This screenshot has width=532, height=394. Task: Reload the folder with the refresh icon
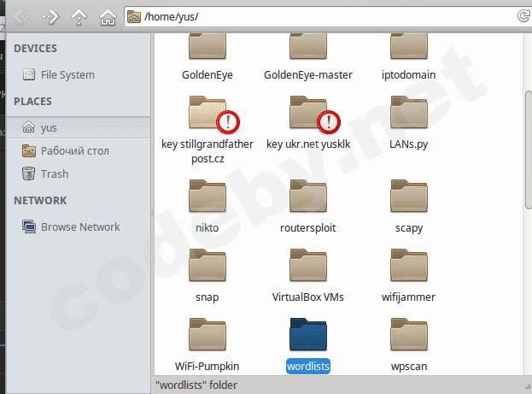click(x=523, y=16)
